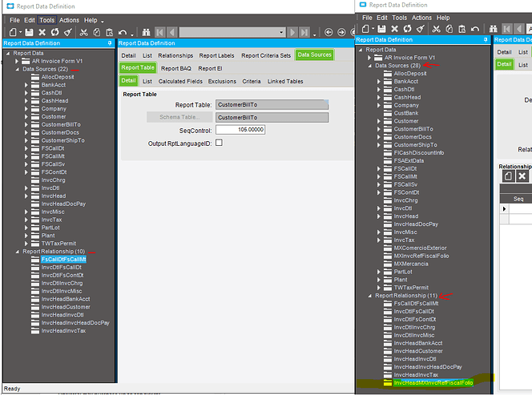Select MXComercioExterior in the right tree

coord(421,248)
